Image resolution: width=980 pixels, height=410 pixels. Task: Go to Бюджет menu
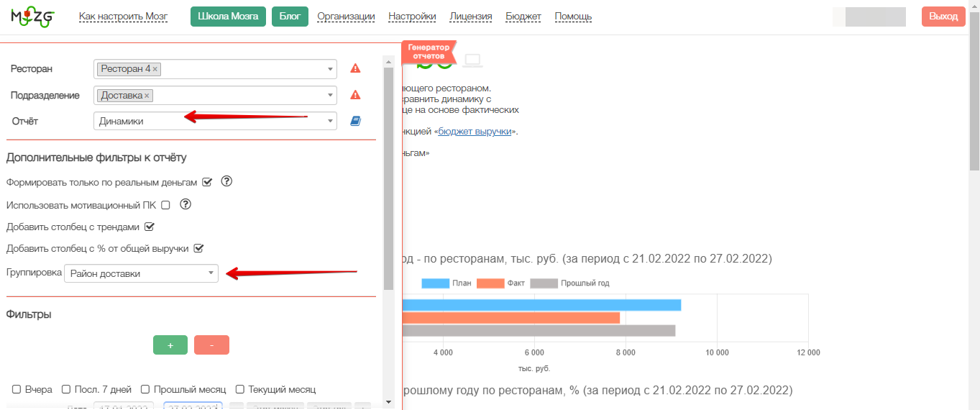(x=523, y=17)
